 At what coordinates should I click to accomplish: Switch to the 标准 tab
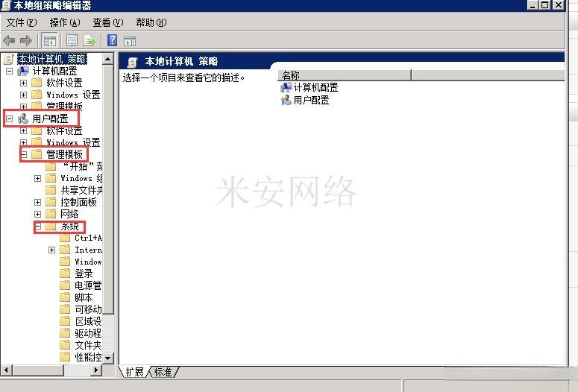point(163,372)
